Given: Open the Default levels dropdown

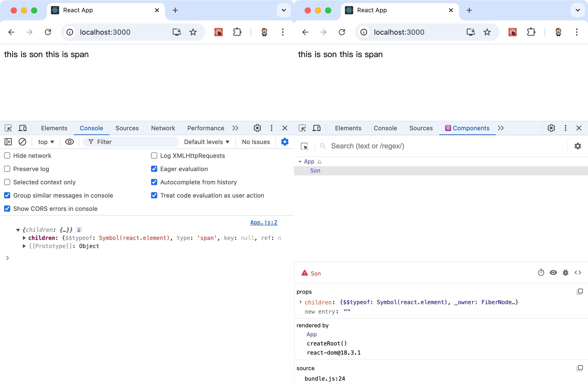Looking at the screenshot, I should click(207, 142).
